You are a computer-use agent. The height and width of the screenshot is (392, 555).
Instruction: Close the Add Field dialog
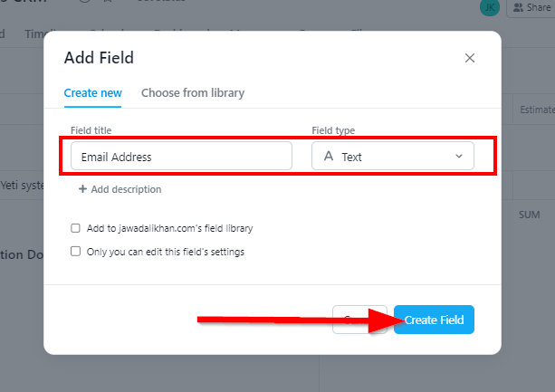click(469, 58)
